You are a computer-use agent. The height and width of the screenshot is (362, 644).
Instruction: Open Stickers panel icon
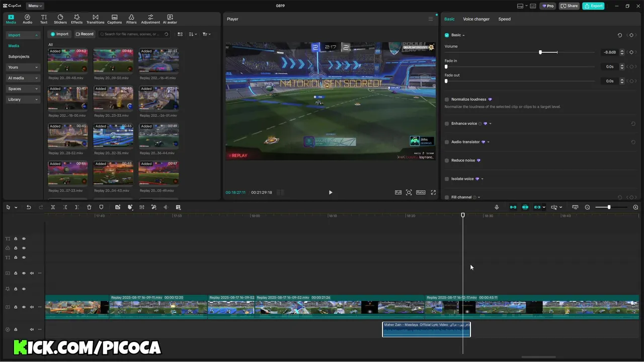[60, 19]
